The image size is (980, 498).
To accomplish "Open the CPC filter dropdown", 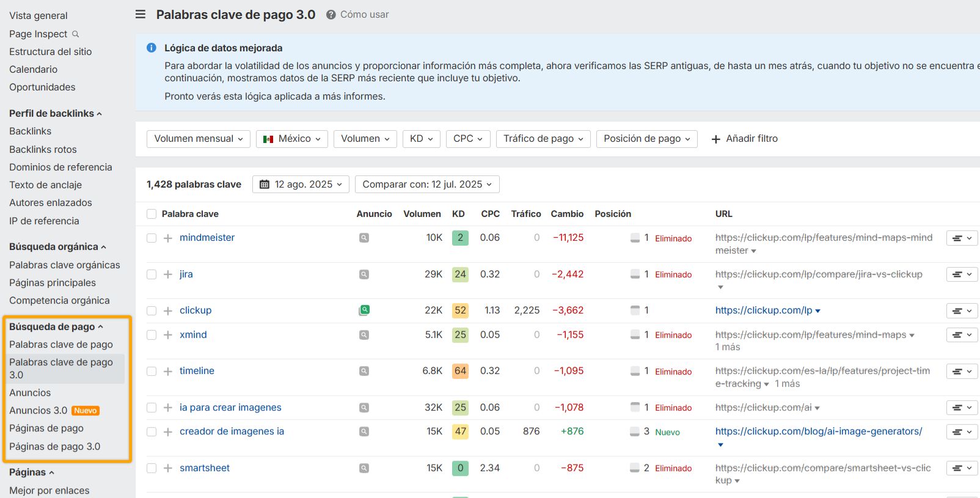I will point(468,139).
